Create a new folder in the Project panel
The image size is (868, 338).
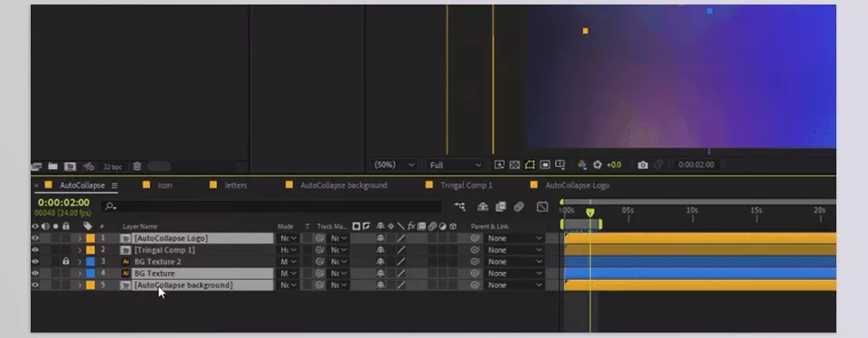[x=52, y=166]
